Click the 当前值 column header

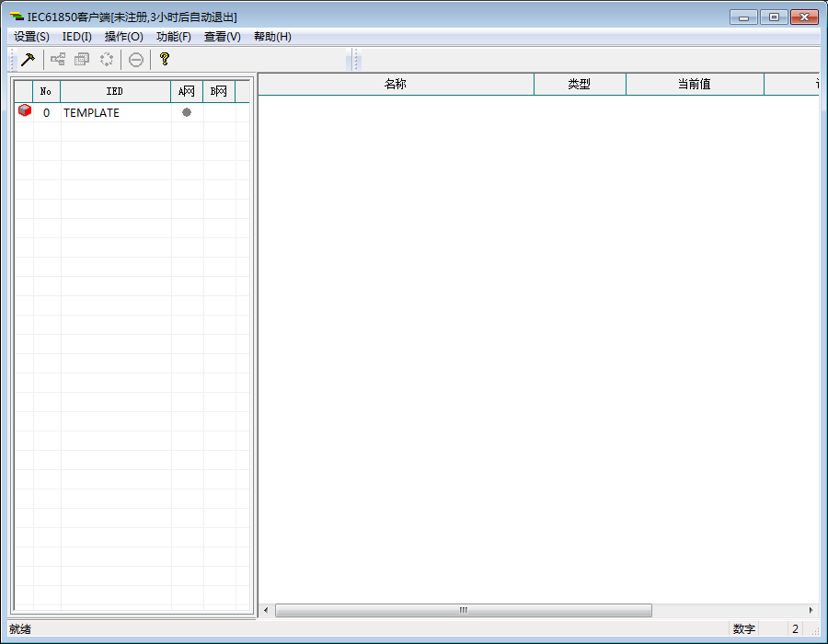point(695,84)
